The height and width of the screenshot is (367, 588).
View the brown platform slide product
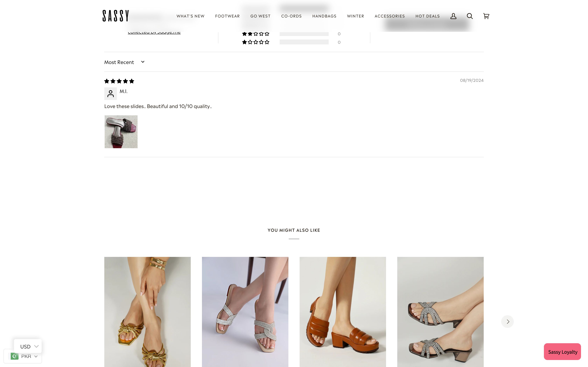343,312
